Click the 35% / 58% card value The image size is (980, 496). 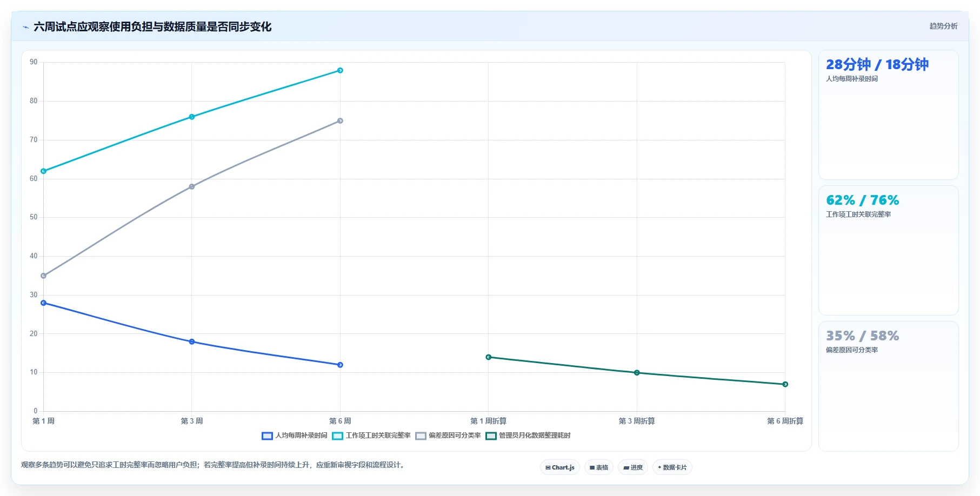click(x=863, y=336)
